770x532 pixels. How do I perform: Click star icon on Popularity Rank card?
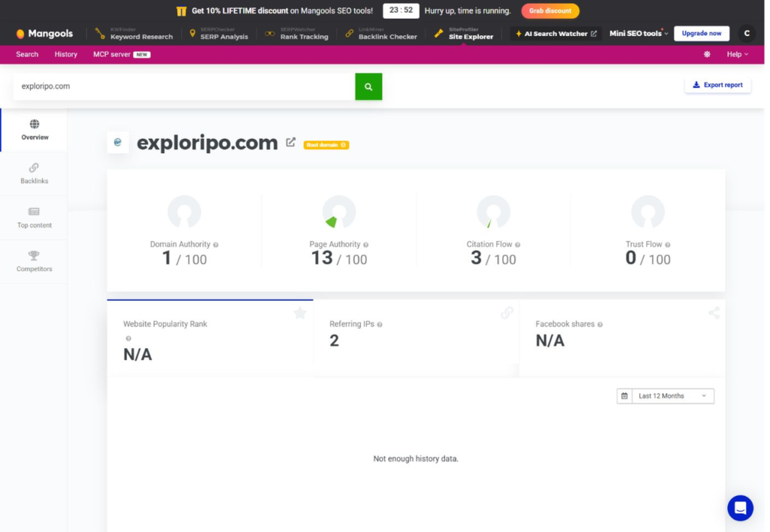tap(300, 313)
